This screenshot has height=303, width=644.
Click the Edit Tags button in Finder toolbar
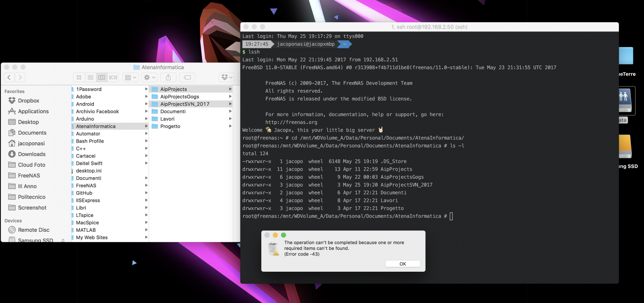click(x=187, y=78)
